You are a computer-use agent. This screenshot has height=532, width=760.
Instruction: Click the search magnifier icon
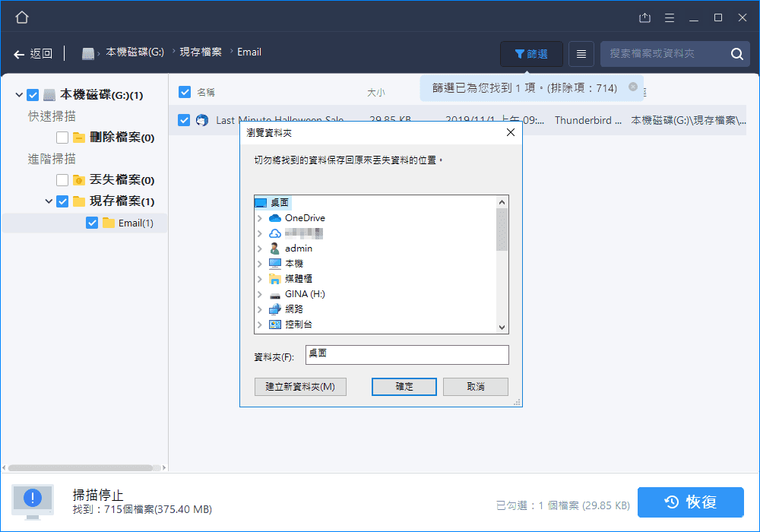736,54
